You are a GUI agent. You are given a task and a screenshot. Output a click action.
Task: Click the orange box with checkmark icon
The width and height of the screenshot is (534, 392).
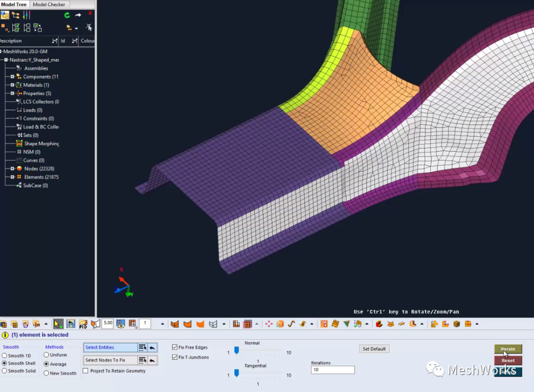pyautogui.click(x=280, y=324)
